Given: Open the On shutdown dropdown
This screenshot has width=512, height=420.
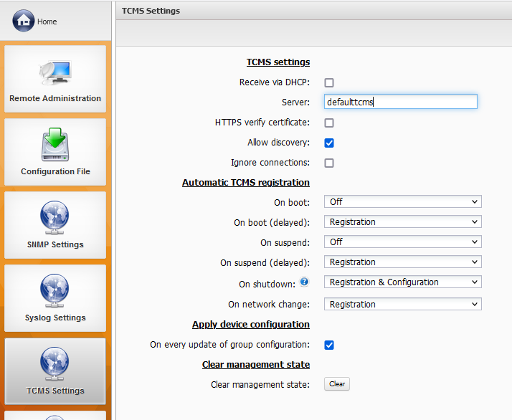Looking at the screenshot, I should (x=402, y=282).
